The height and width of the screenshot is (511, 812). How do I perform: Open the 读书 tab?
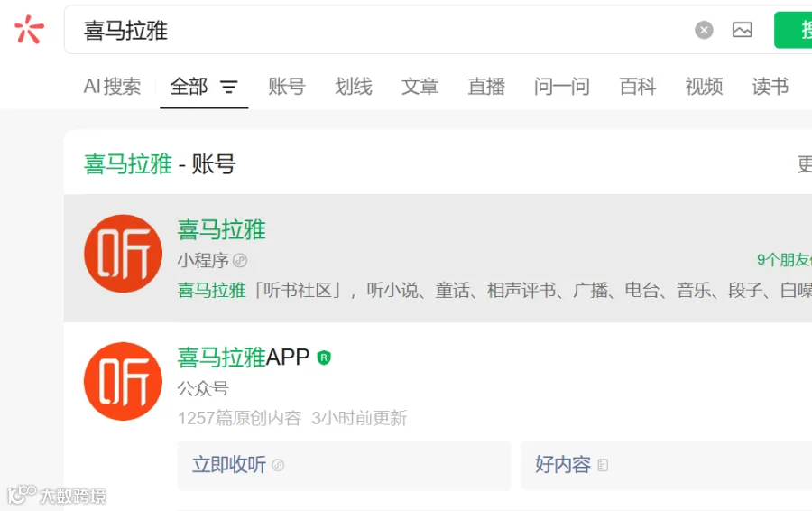click(770, 86)
